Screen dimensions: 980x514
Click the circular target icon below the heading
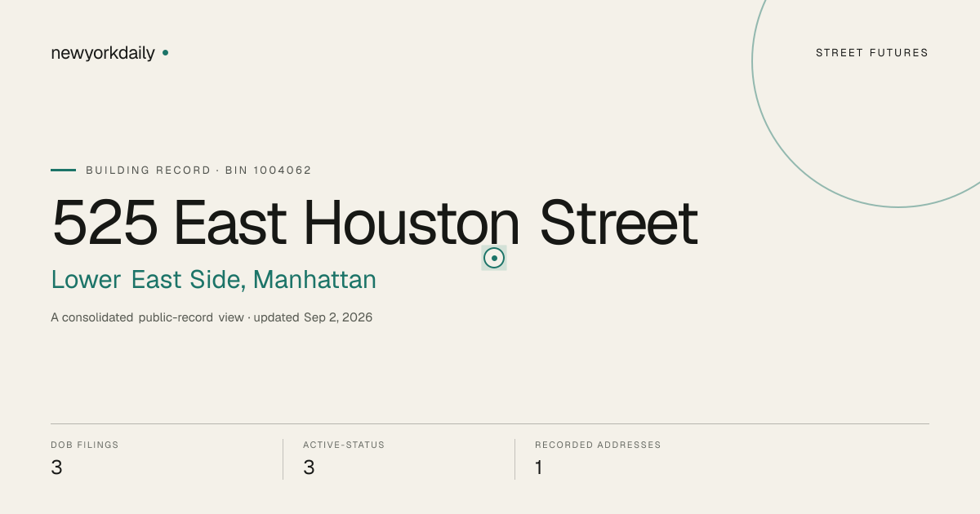click(x=494, y=258)
